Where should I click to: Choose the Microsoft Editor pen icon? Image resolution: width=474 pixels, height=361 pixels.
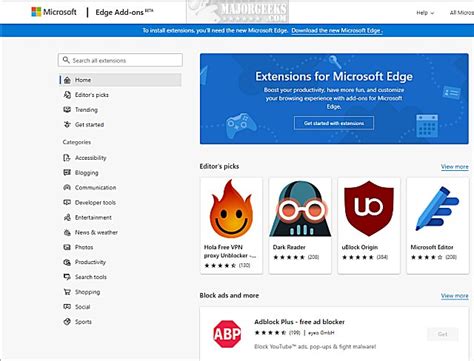(x=438, y=209)
